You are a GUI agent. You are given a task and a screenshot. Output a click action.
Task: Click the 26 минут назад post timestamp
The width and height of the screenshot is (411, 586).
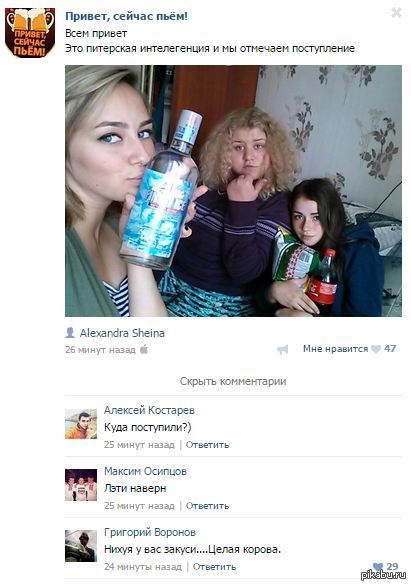[101, 350]
